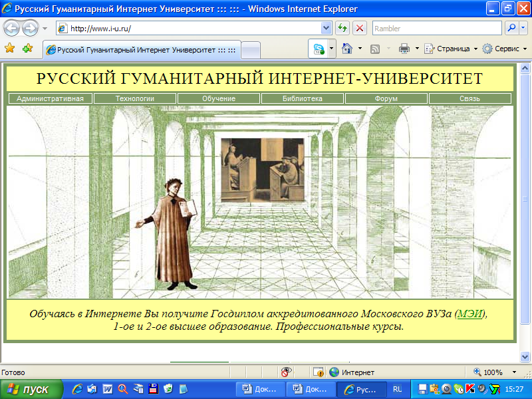The image size is (532, 399).
Task: Open the Обучение section
Action: click(x=219, y=98)
